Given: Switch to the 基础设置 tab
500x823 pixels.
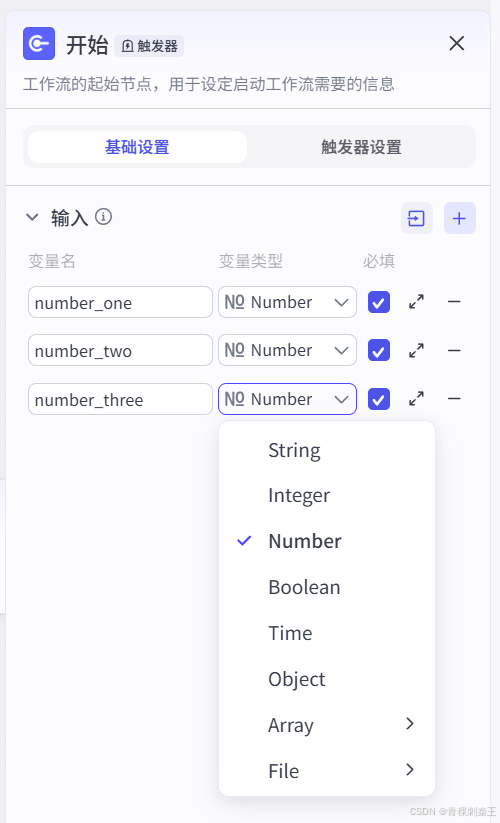Looking at the screenshot, I should (x=137, y=147).
